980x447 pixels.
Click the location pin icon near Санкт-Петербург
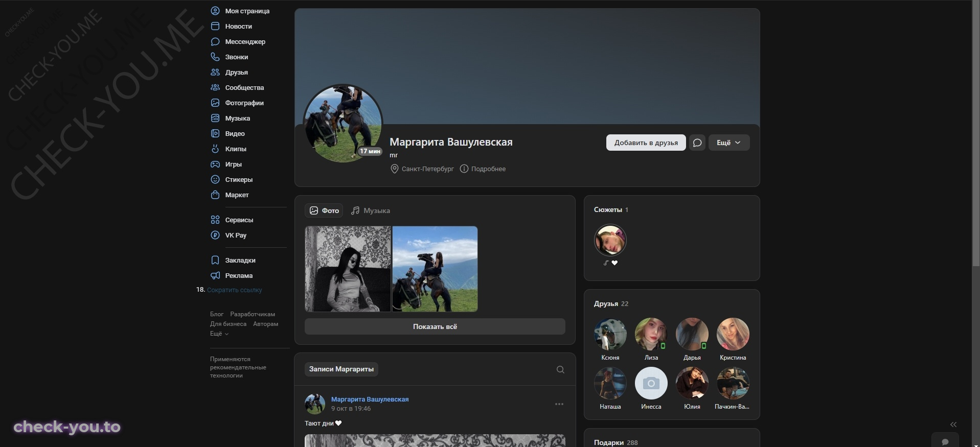394,169
